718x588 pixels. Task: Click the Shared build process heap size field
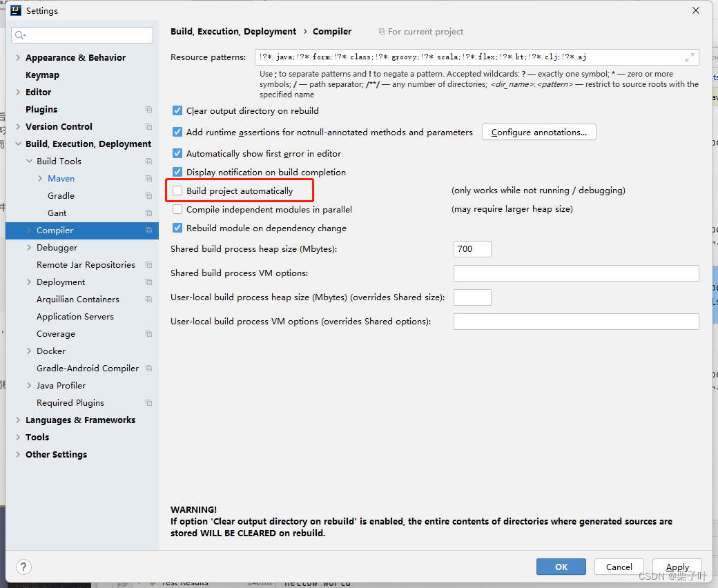click(472, 249)
